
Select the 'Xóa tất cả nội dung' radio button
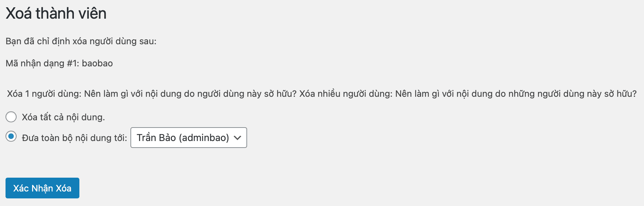coord(11,117)
